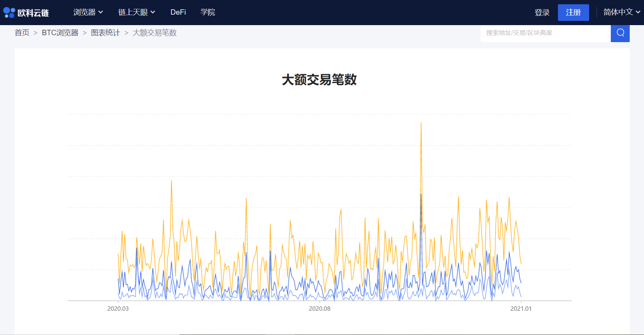Click the OKLink logo icon
The height and width of the screenshot is (335, 644).
pyautogui.click(x=9, y=13)
